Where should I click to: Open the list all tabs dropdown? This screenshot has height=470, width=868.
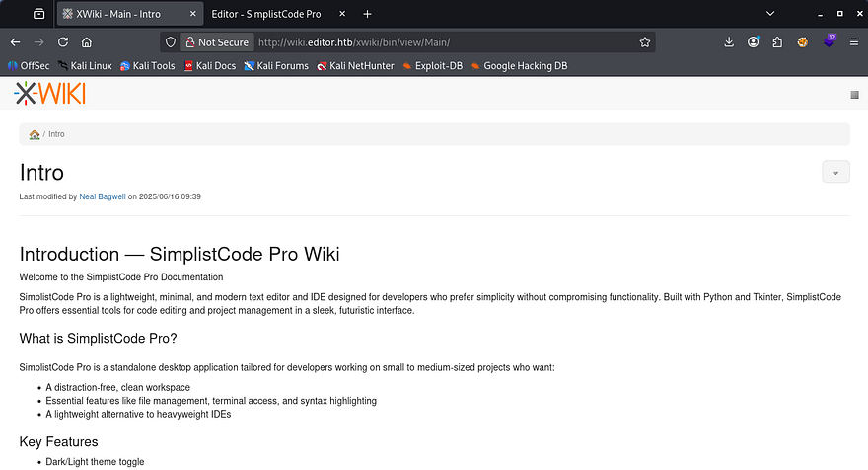pos(769,14)
